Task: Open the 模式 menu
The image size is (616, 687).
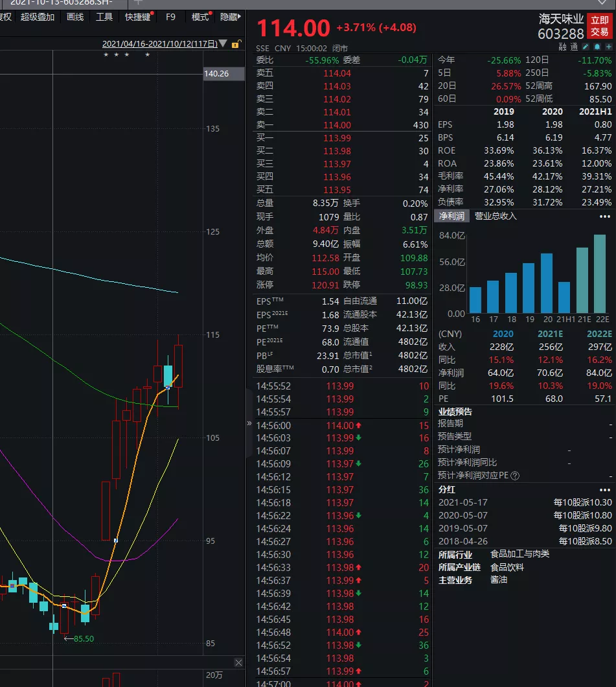Action: (x=200, y=17)
